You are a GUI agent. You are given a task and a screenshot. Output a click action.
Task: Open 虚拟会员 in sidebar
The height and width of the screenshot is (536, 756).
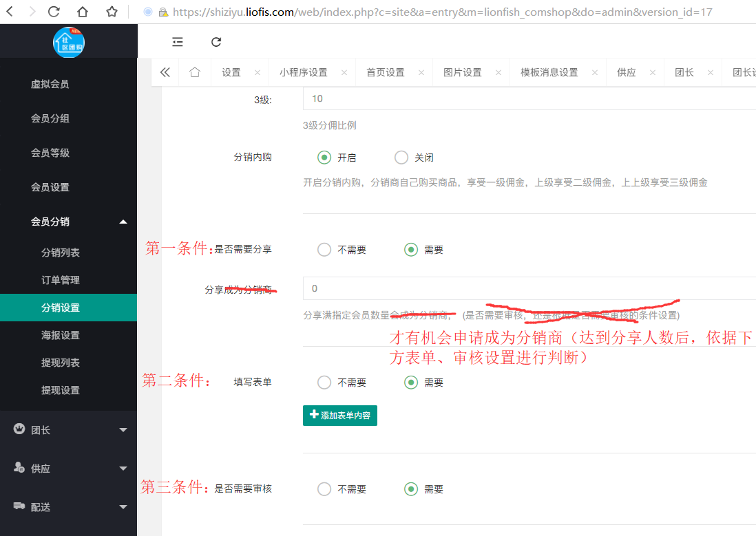click(50, 85)
